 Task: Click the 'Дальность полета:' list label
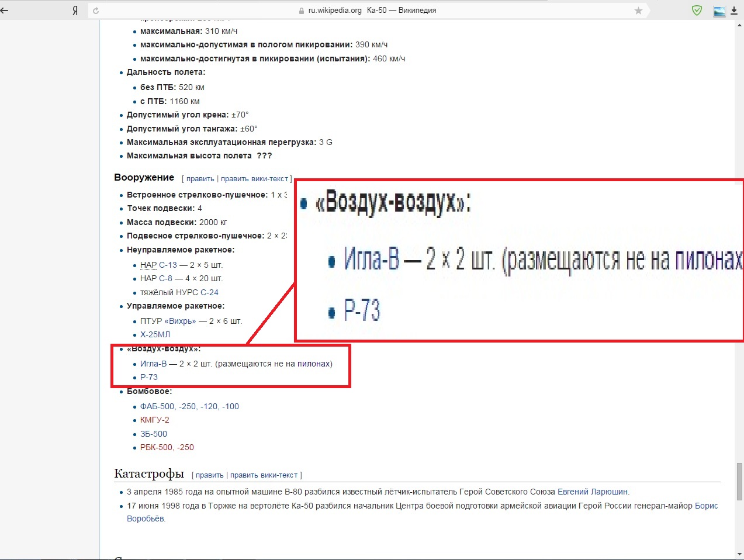pyautogui.click(x=166, y=72)
